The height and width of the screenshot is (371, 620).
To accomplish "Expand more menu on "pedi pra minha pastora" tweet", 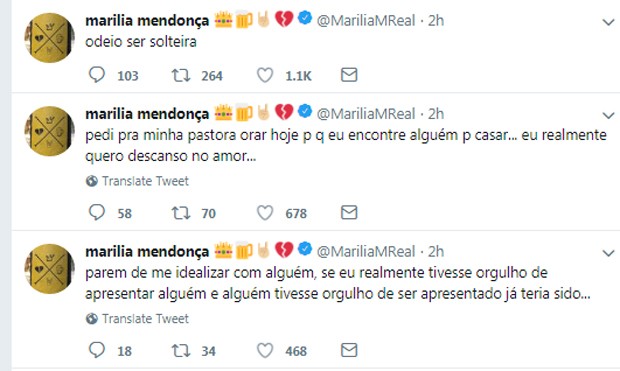I will 608,115.
